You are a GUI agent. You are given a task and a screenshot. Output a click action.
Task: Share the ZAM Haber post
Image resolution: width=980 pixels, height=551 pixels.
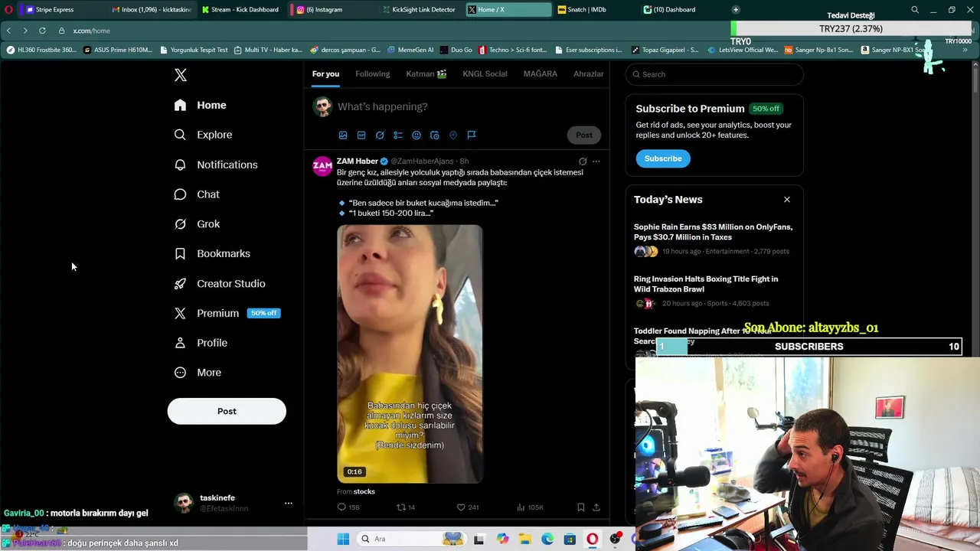[x=596, y=507]
